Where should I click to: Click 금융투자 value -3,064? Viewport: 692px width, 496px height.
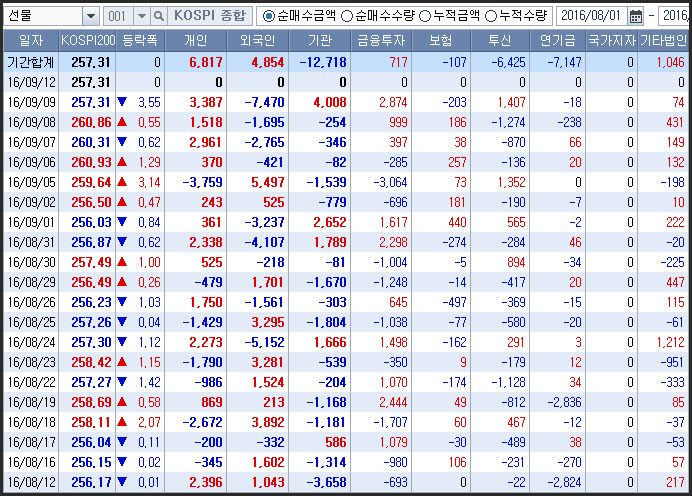point(390,182)
